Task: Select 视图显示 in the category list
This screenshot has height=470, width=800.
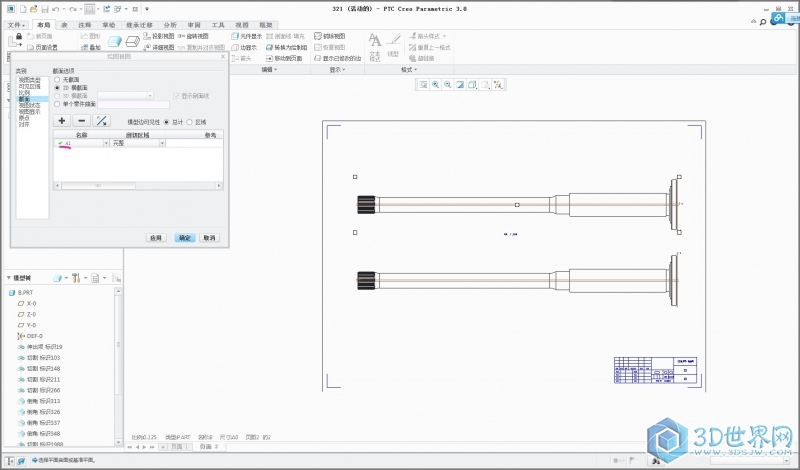Action: [x=29, y=112]
